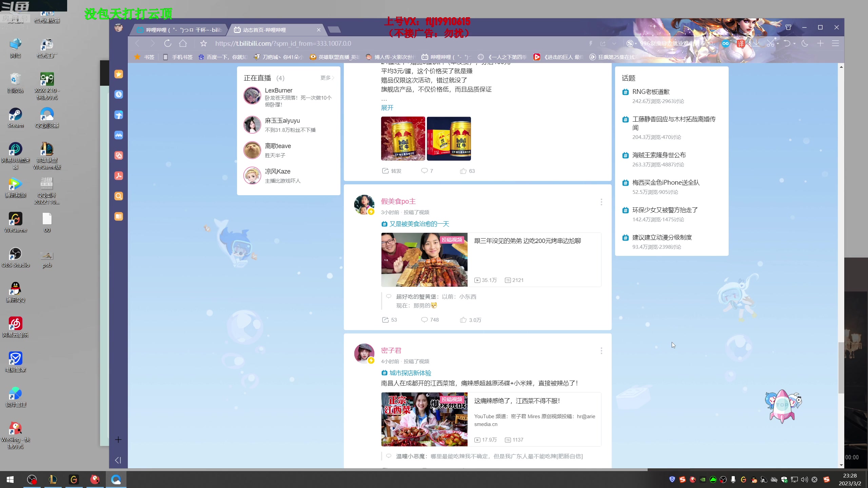Open more options for 假美食po主 post
Image resolution: width=868 pixels, height=488 pixels.
601,202
